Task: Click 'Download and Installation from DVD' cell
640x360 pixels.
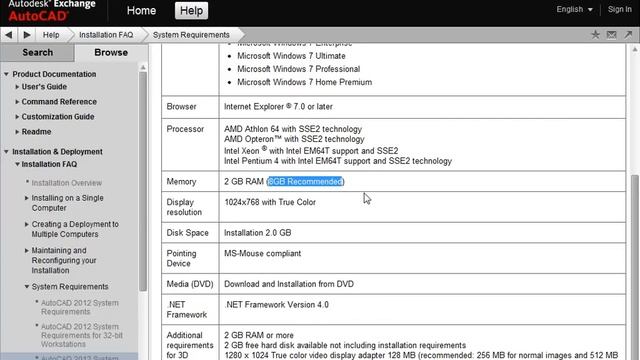Action: tap(289, 284)
